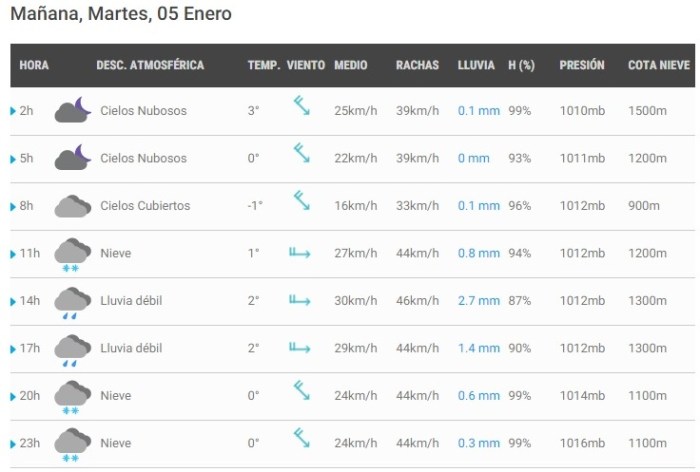Click the cloudy night icon at 2h
The height and width of the screenshot is (472, 700).
click(72, 110)
